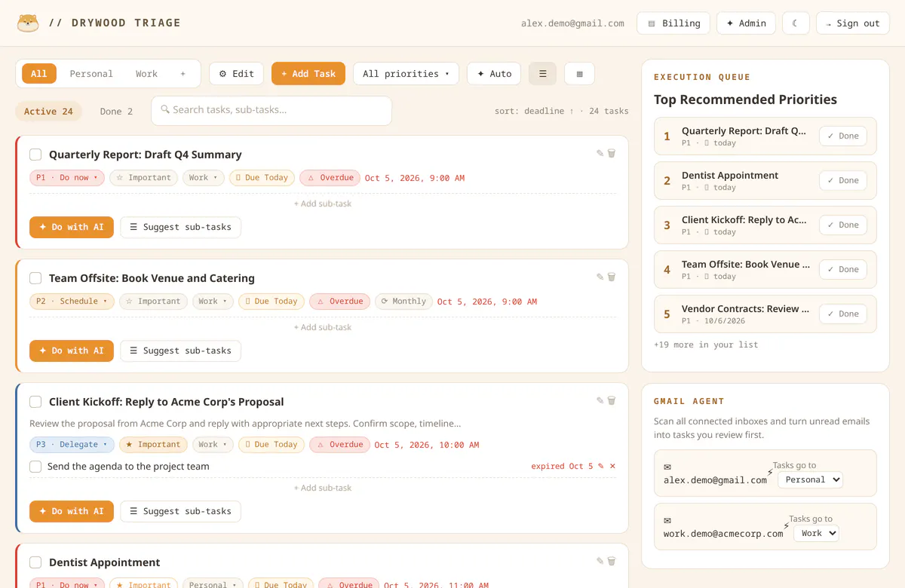The height and width of the screenshot is (588, 905).
Task: Remove the 'Send the agenda' sub-task X
Action: tap(612, 467)
